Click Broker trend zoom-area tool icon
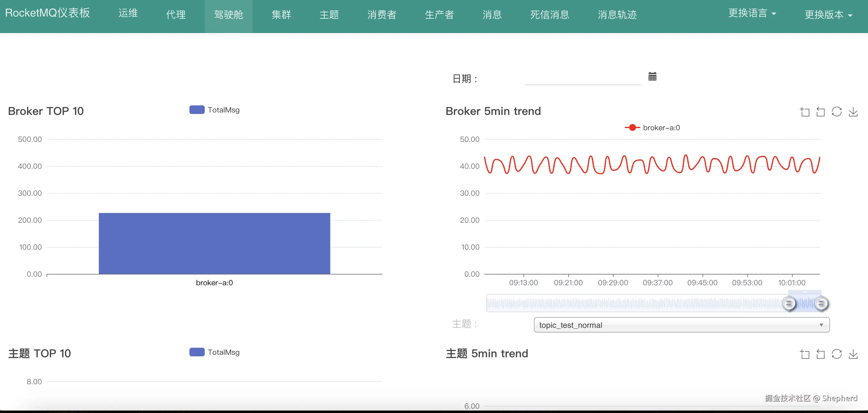This screenshot has height=413, width=868. click(805, 112)
